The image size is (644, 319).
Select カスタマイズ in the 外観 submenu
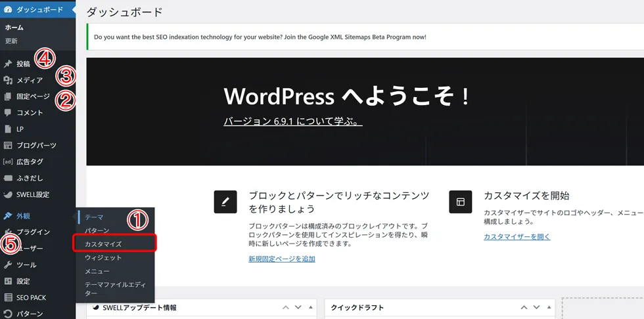[103, 244]
